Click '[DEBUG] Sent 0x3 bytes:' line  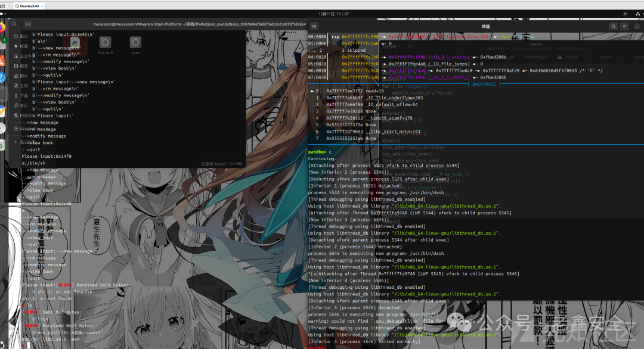(52, 312)
